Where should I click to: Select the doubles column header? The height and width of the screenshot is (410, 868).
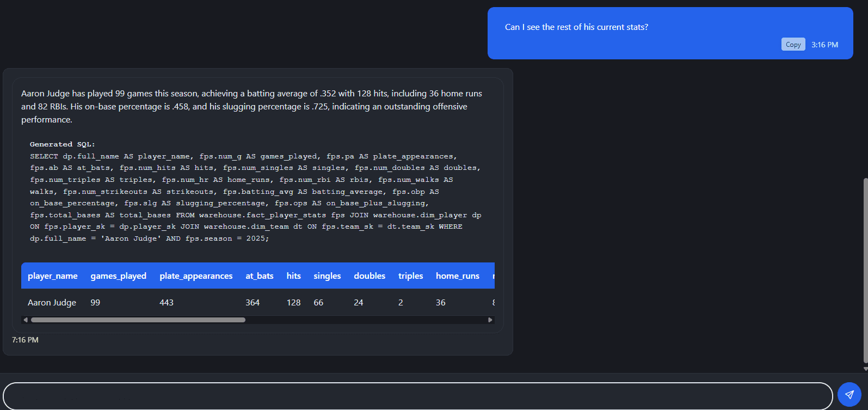pyautogui.click(x=370, y=276)
